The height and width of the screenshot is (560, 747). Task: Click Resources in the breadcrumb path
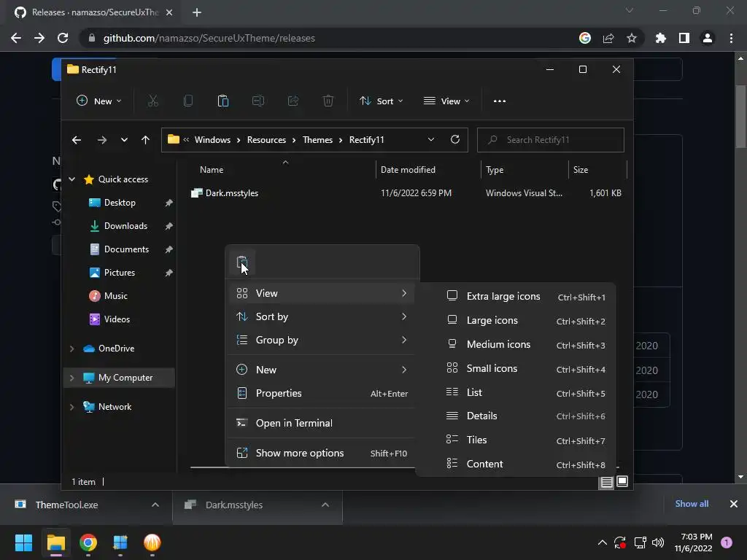[x=266, y=139]
